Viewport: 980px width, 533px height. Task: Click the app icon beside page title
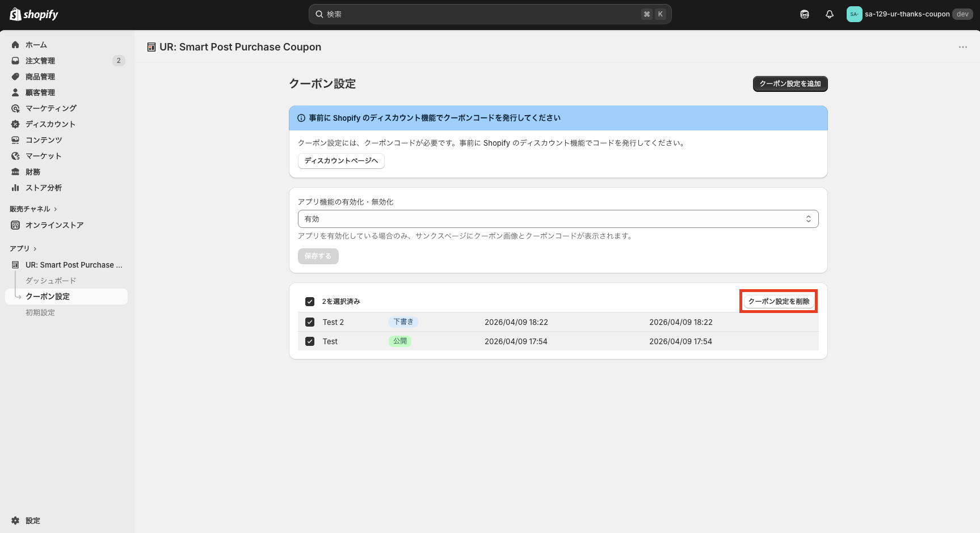(x=152, y=47)
